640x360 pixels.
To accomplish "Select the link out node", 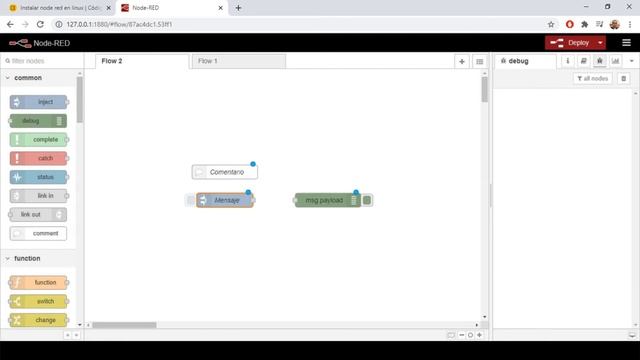I will [x=38, y=215].
